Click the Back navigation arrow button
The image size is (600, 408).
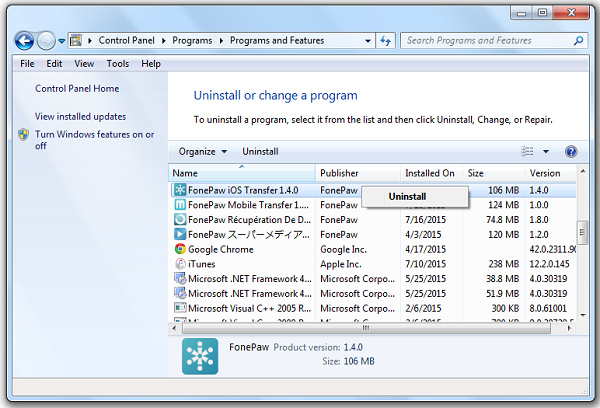coord(24,41)
